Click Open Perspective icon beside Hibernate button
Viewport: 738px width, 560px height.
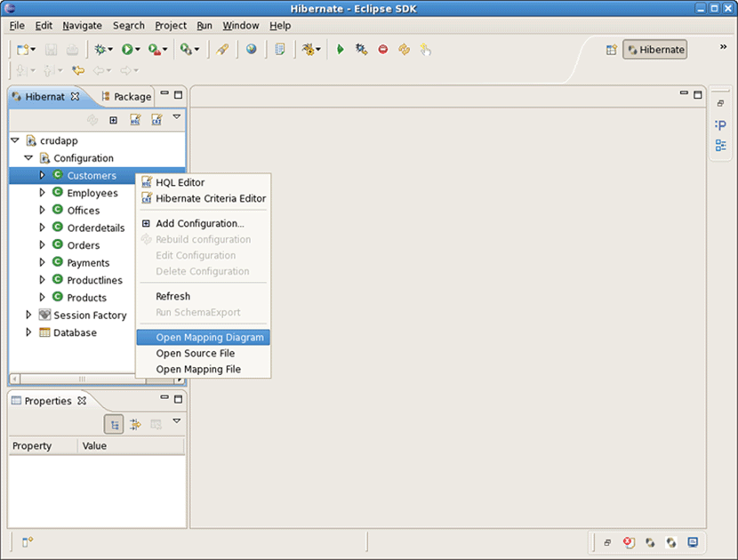[x=612, y=50]
